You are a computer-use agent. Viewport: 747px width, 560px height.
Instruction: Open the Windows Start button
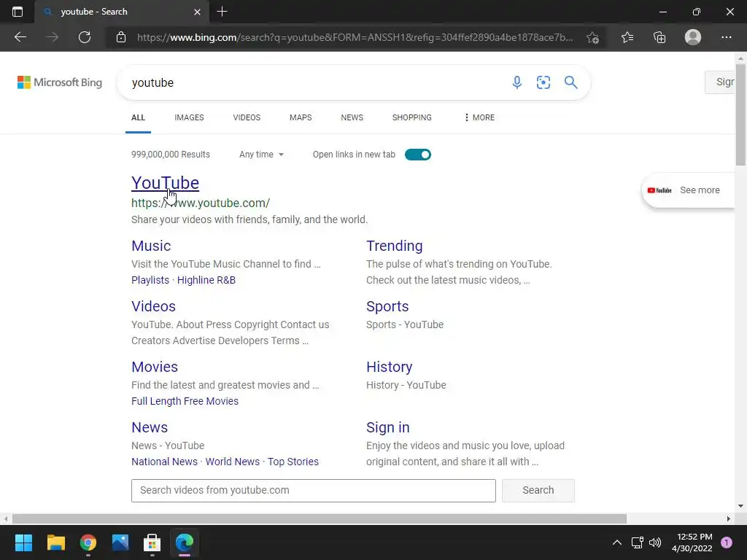click(x=23, y=542)
